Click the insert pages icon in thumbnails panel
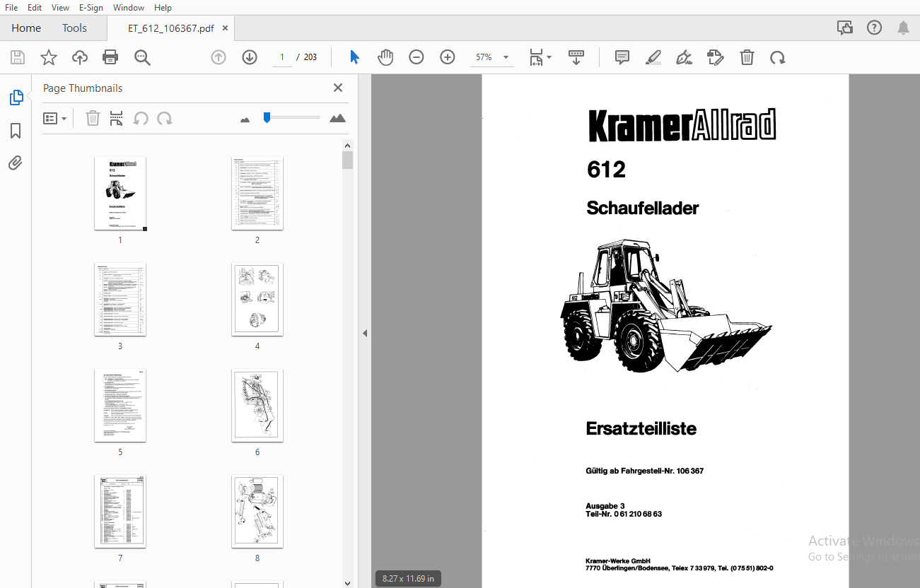Viewport: 920px width, 588px height. point(116,118)
